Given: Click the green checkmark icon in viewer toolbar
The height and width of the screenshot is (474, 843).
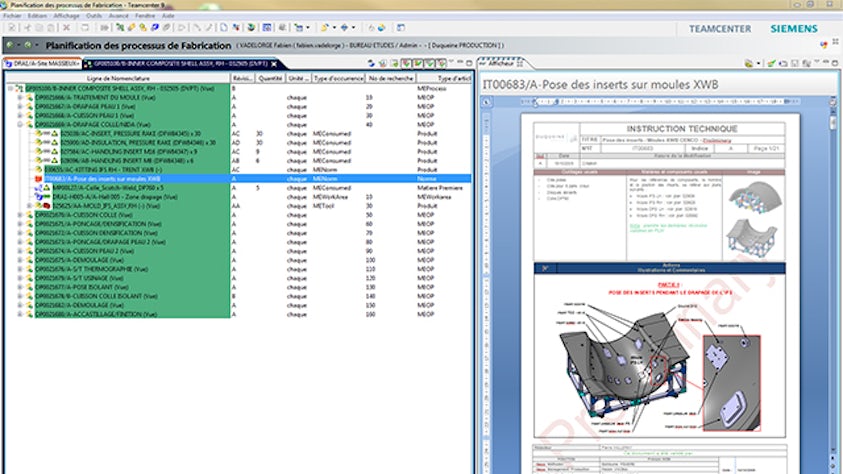Looking at the screenshot, I should [771, 63].
